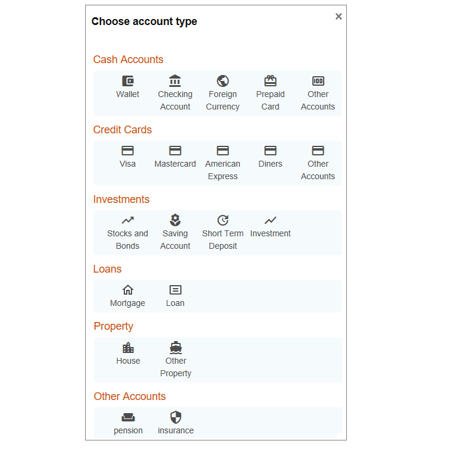Select the Wallet account type
The width and height of the screenshot is (476, 475).
[x=127, y=87]
